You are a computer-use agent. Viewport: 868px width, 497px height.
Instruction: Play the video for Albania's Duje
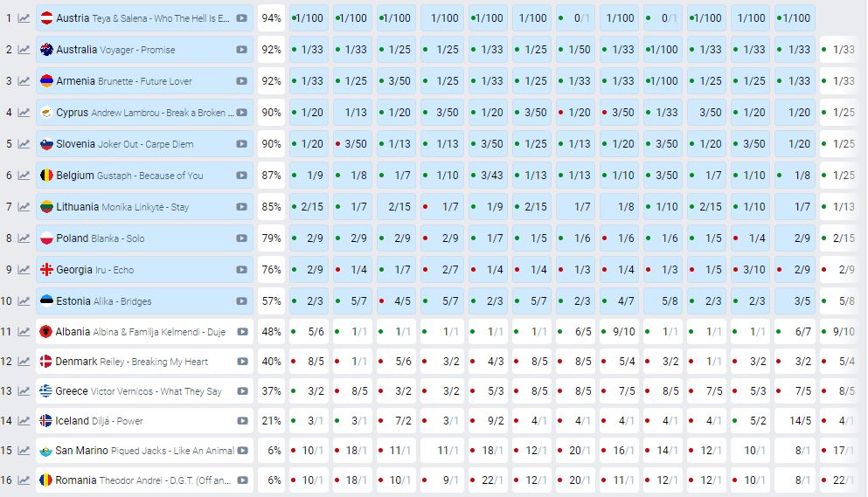(242, 332)
